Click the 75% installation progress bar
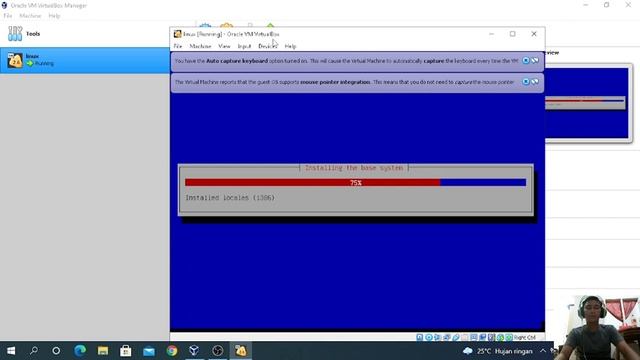640x360 pixels. (x=356, y=182)
